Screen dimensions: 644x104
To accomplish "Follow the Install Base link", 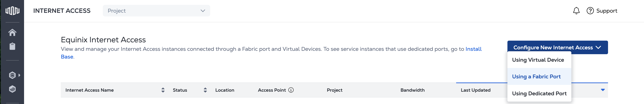I will 473,49.
